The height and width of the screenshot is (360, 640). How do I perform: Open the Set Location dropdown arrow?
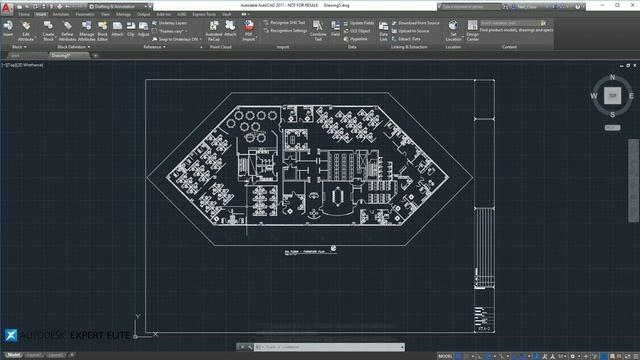462,37
